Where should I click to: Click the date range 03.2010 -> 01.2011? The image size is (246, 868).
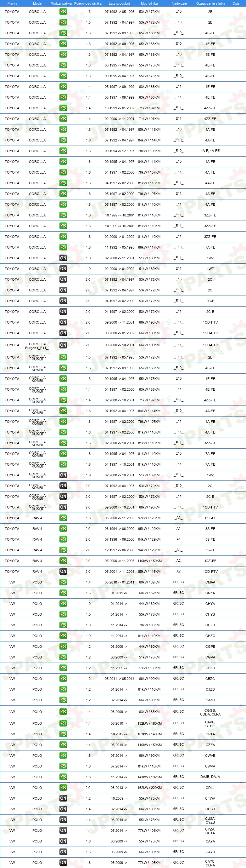[x=120, y=582]
